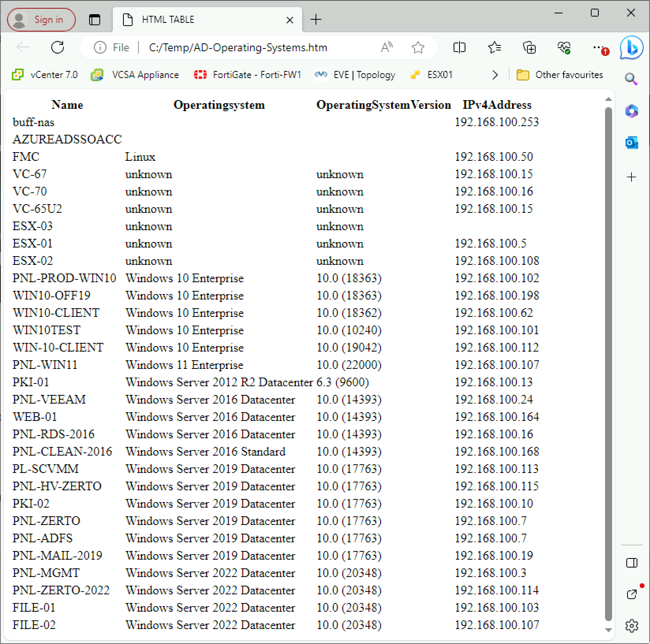Add this page to favorites
The image size is (650, 644).
pos(417,47)
